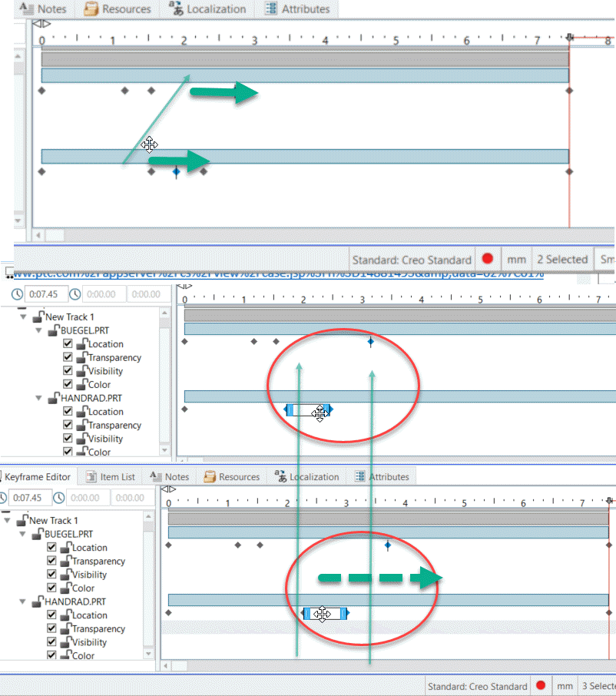The height and width of the screenshot is (696, 616).
Task: Click the scroll-left arrow beneath the bottom screenshot timeline
Action: (x=166, y=665)
